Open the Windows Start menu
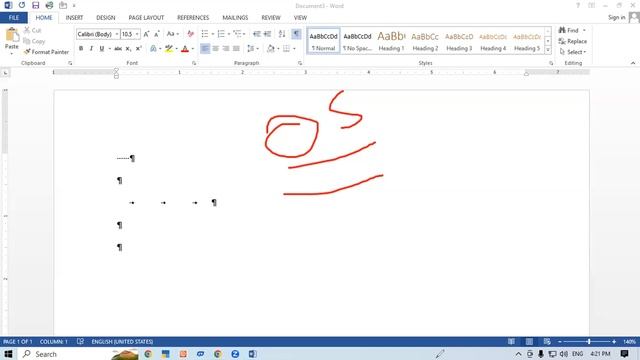Image resolution: width=640 pixels, height=360 pixels. tap(8, 354)
